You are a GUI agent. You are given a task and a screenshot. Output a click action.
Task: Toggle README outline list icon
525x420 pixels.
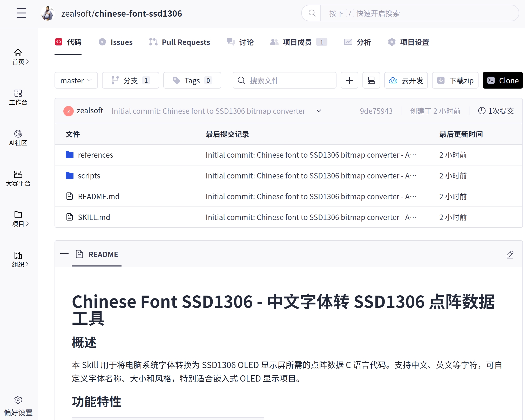click(64, 254)
